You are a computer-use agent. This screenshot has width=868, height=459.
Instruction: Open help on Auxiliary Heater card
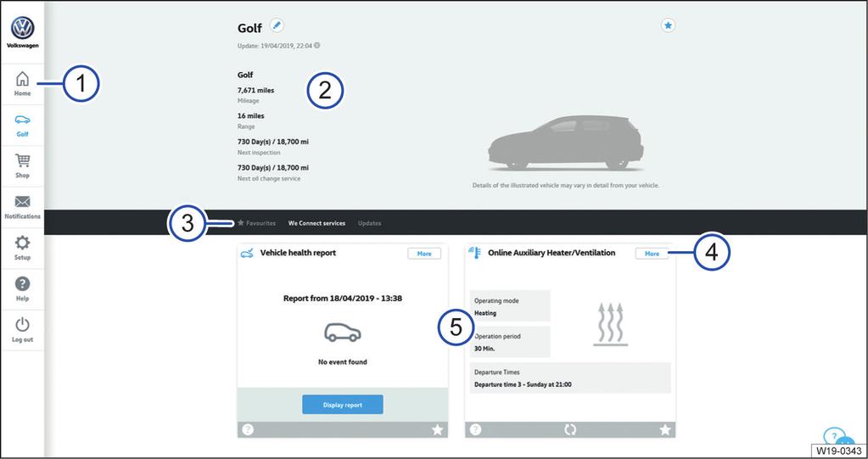coord(475,429)
